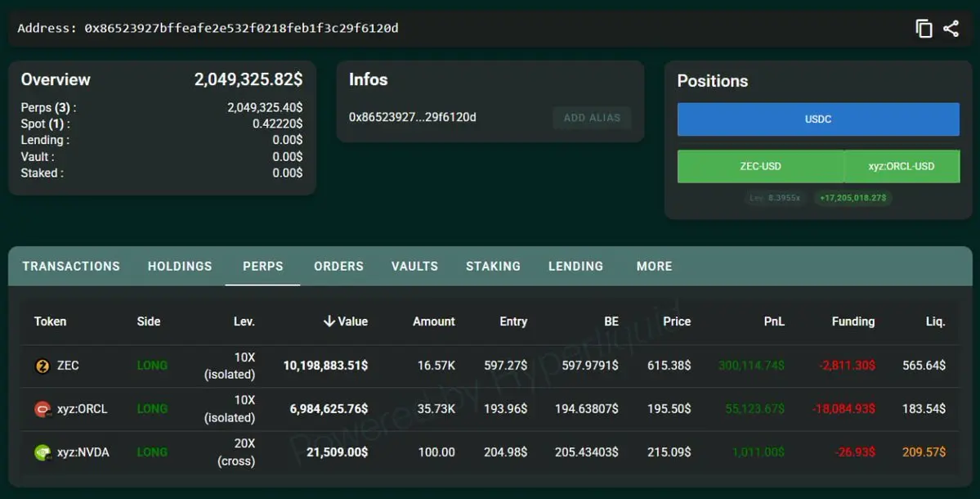Screen dimensions: 980x499
Task: Sort table by PnL column header
Action: [774, 321]
